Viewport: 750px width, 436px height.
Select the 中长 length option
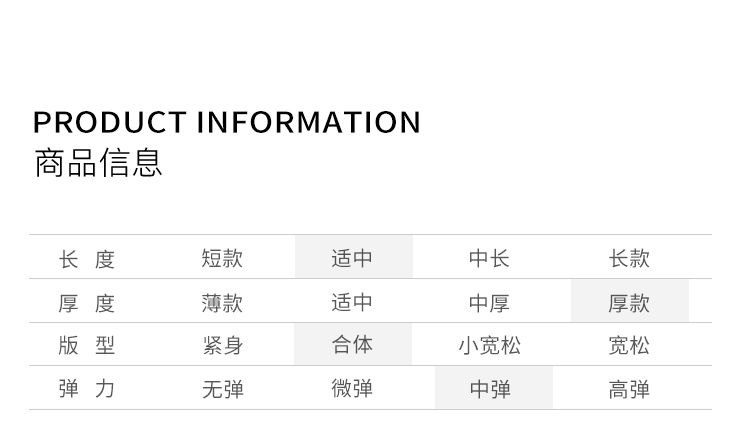(489, 258)
